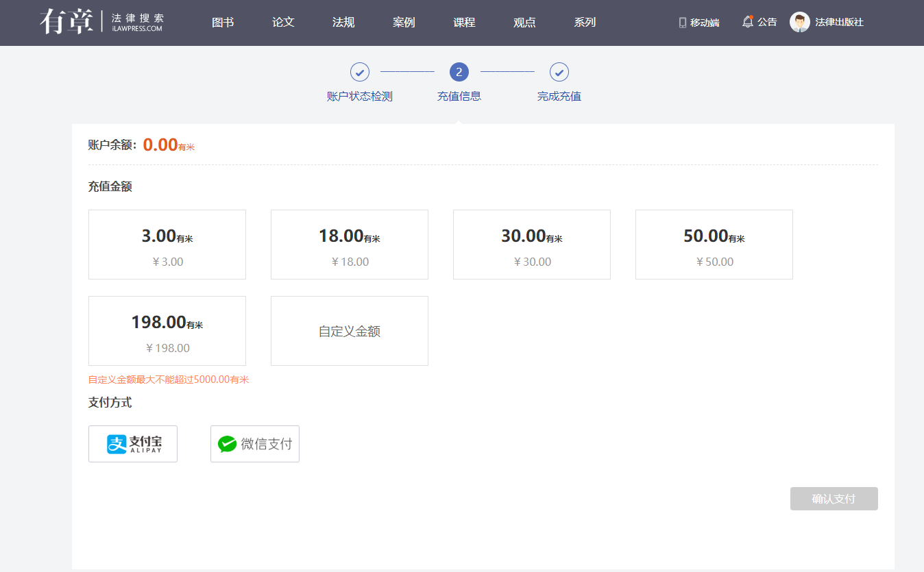Viewport: 924px width, 572px height.
Task: Click the 账户状态检测 checkmark step circle
Action: tap(360, 72)
